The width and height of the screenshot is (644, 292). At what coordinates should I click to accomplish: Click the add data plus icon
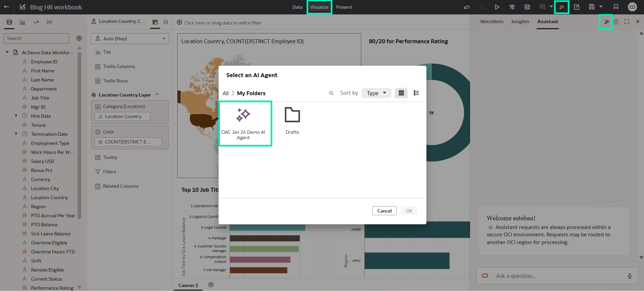pyautogui.click(x=79, y=38)
